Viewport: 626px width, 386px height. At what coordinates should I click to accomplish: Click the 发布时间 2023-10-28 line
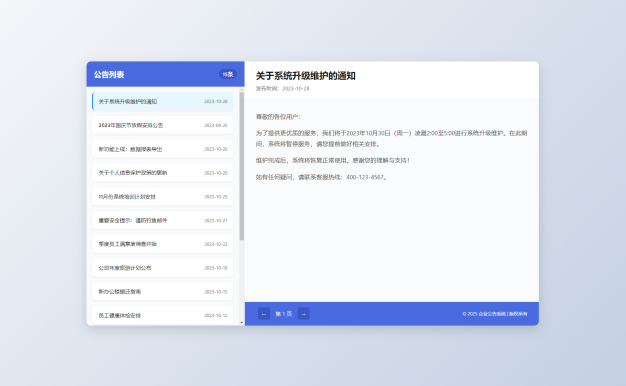pos(282,89)
